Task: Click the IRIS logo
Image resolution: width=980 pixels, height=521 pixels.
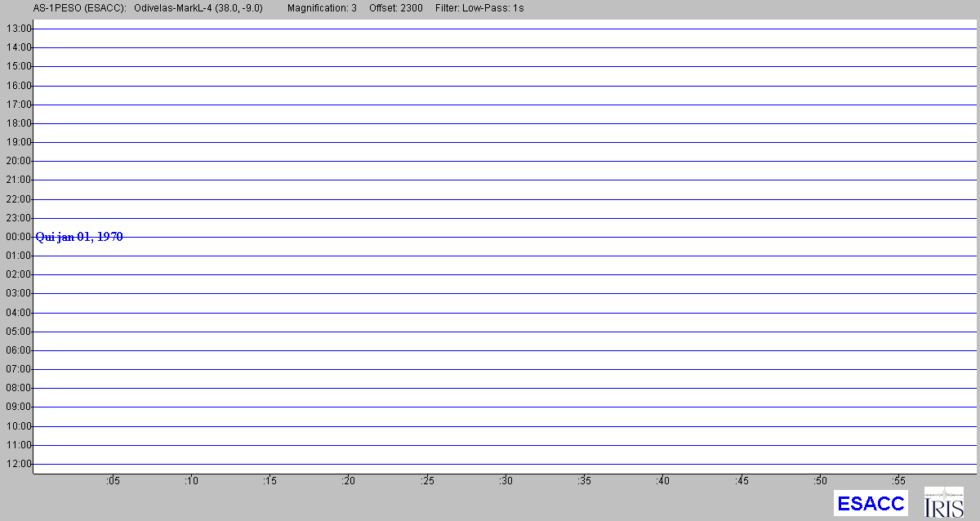Action: (x=942, y=503)
